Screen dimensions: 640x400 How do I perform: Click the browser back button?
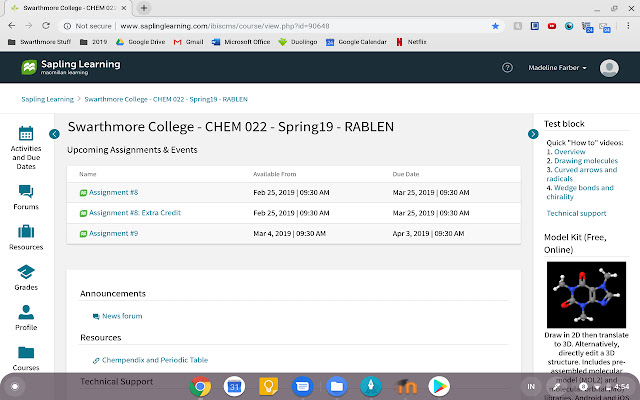click(x=11, y=26)
